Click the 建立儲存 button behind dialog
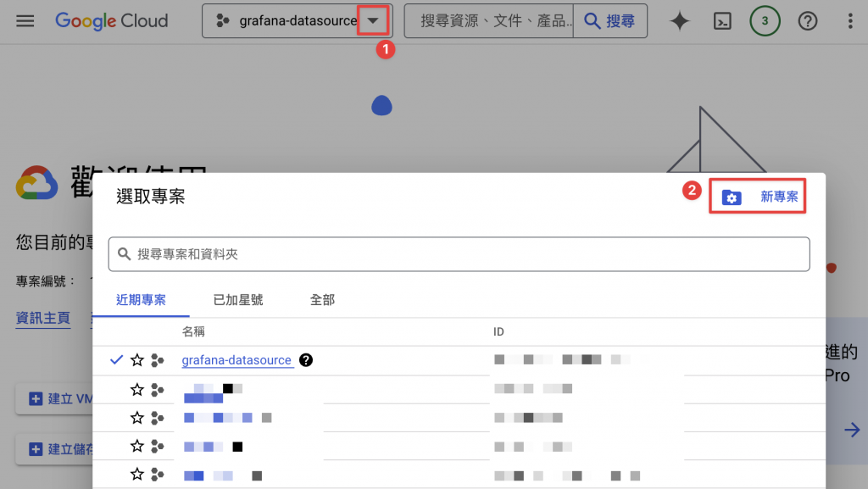The width and height of the screenshot is (868, 489). pos(54,449)
